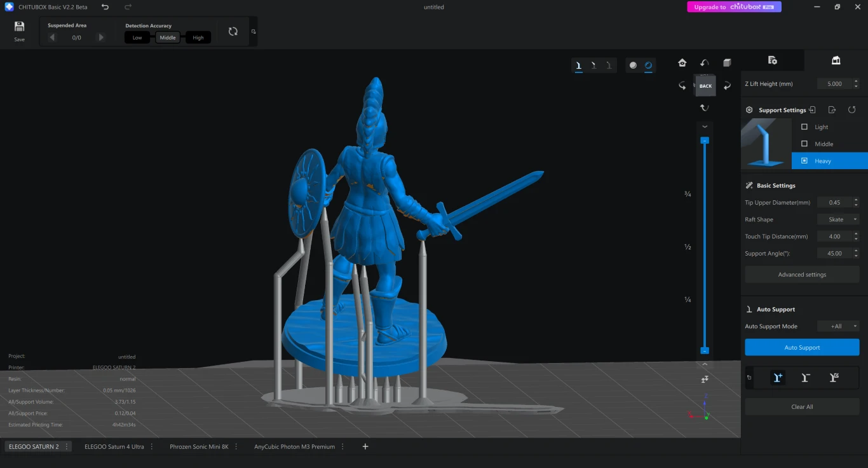Click the chevron above the layer slider

click(x=705, y=127)
